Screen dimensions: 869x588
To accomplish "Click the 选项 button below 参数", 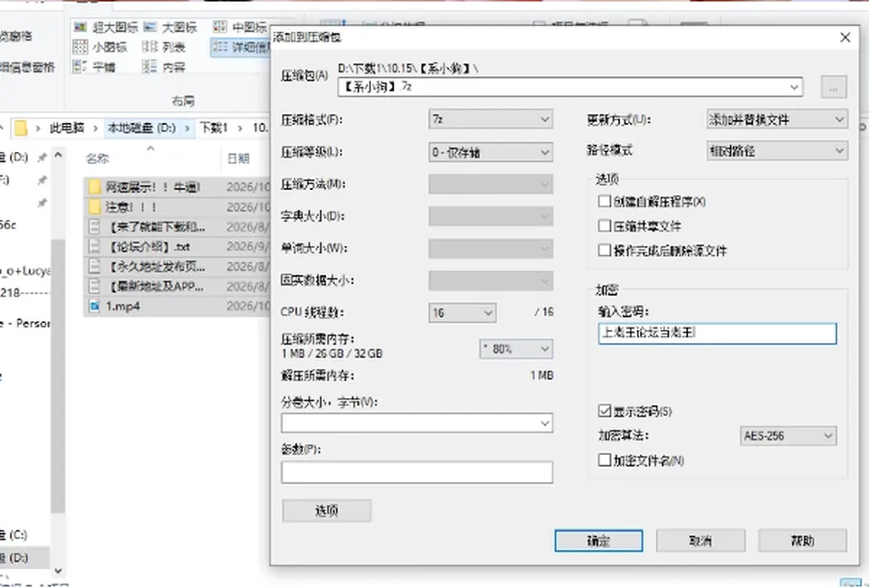I will [327, 510].
